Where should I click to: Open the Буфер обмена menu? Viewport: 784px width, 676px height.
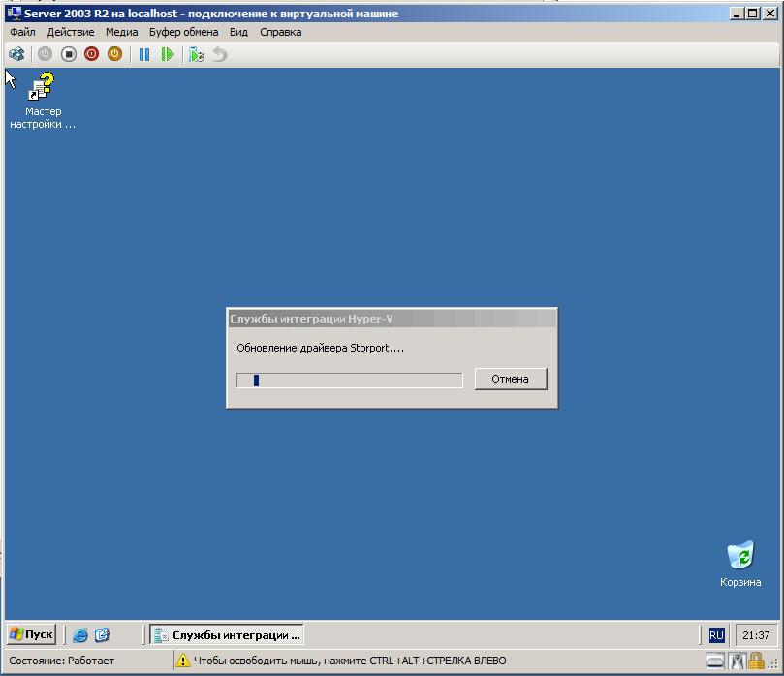[183, 32]
